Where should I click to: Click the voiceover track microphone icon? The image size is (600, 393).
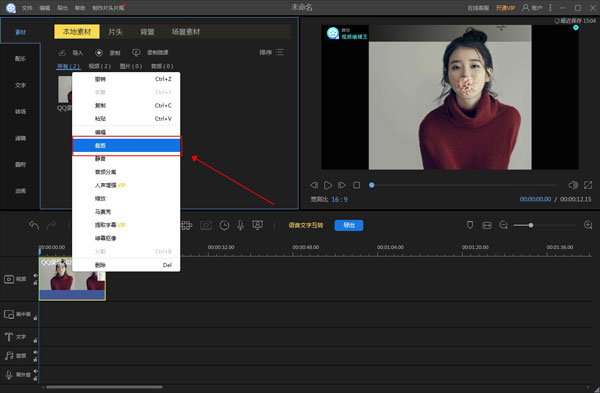coord(9,374)
